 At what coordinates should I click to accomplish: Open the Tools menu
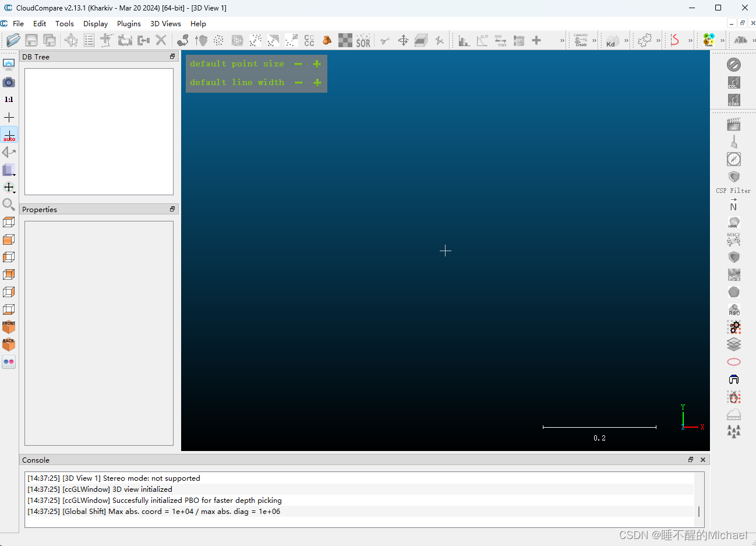pyautogui.click(x=65, y=23)
